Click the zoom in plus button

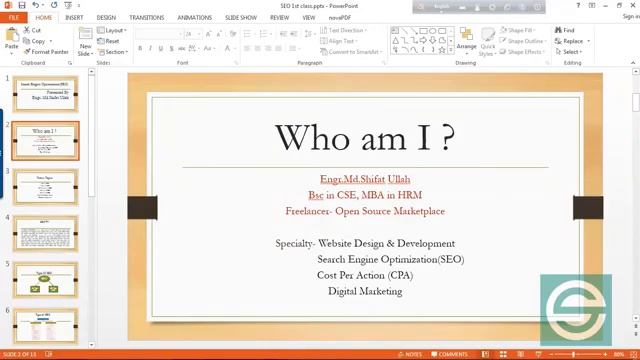tap(605, 354)
